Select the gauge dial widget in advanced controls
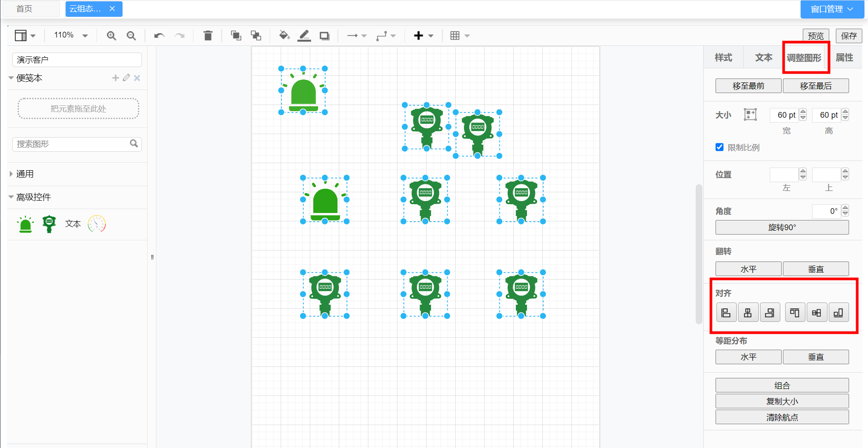Viewport: 868px width, 448px height. coord(96,224)
